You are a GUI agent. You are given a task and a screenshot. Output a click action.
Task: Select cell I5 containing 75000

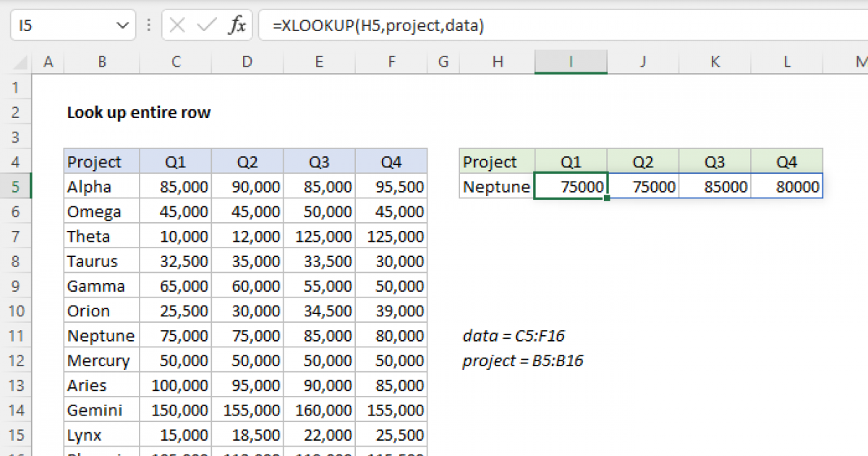(571, 187)
